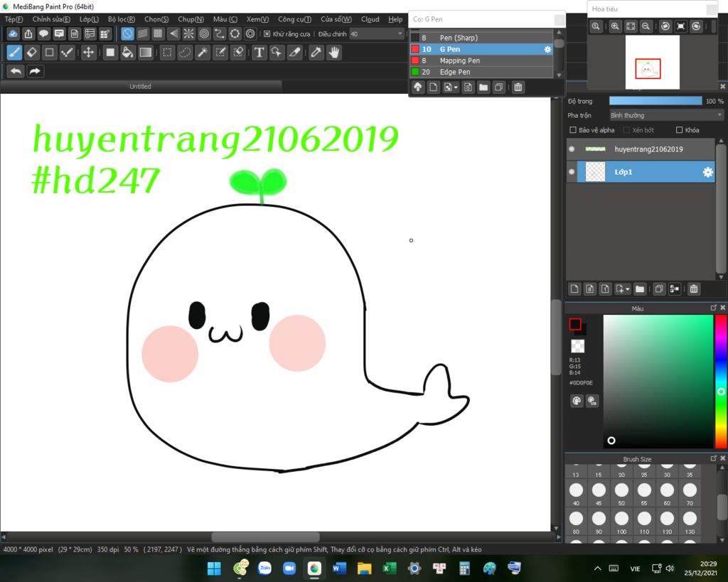Select the Operation tool
The image size is (728, 582).
click(277, 53)
